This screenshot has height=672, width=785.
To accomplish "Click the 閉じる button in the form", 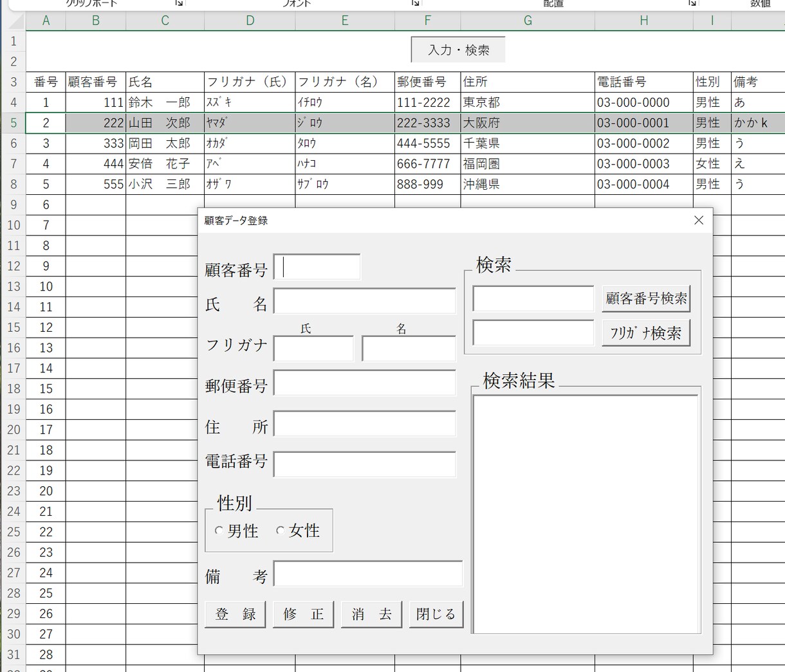I will (x=436, y=614).
